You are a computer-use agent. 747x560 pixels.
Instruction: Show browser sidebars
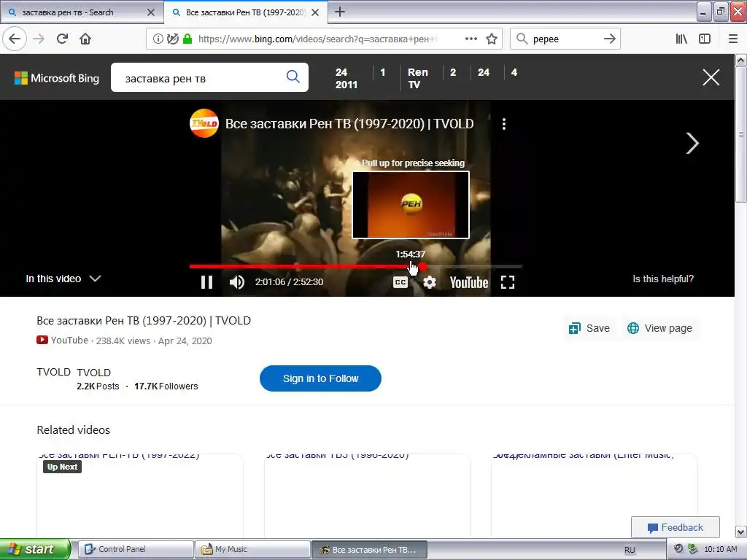coord(705,39)
